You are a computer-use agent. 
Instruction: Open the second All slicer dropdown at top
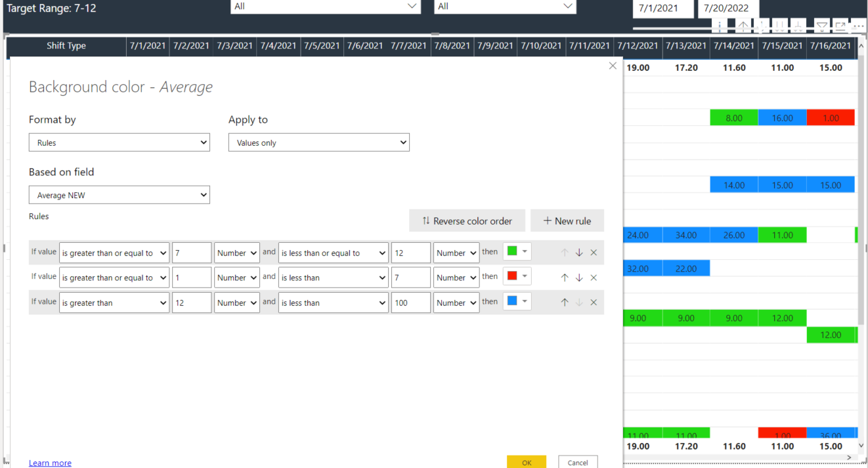[505, 7]
